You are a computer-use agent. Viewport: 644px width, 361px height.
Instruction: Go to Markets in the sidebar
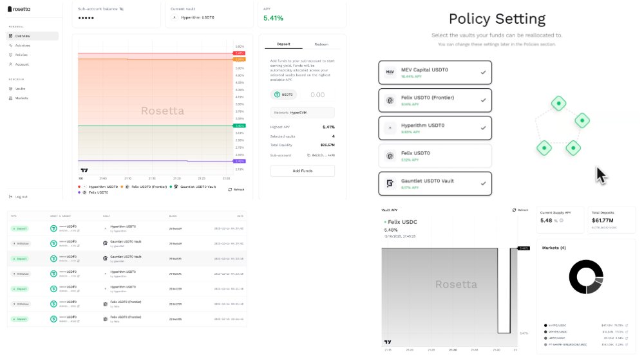pyautogui.click(x=21, y=98)
